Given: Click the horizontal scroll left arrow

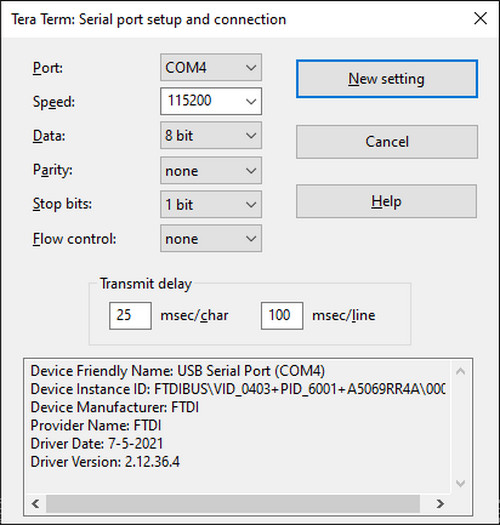Looking at the screenshot, I should 35,504.
